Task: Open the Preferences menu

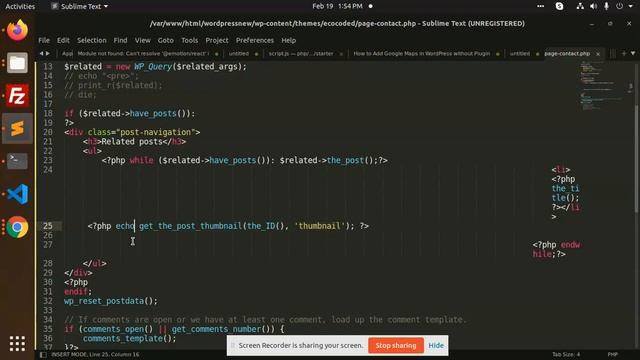Action: (255, 40)
